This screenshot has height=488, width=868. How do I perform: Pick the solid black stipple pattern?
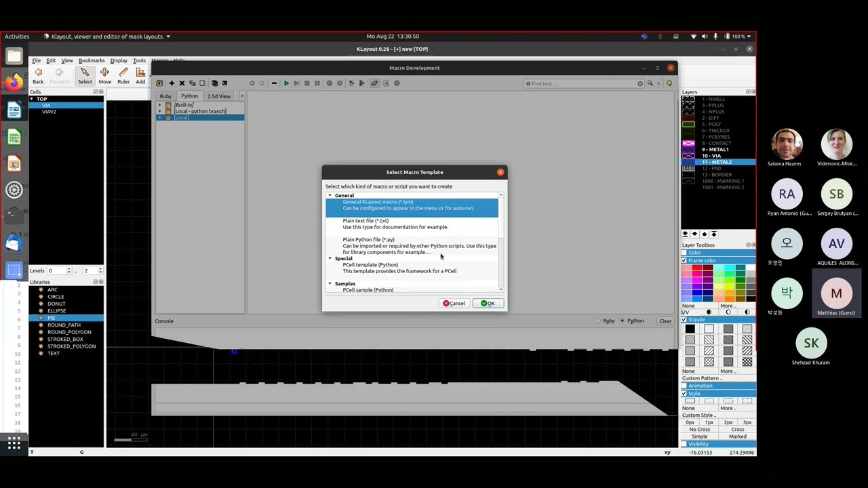(690, 329)
